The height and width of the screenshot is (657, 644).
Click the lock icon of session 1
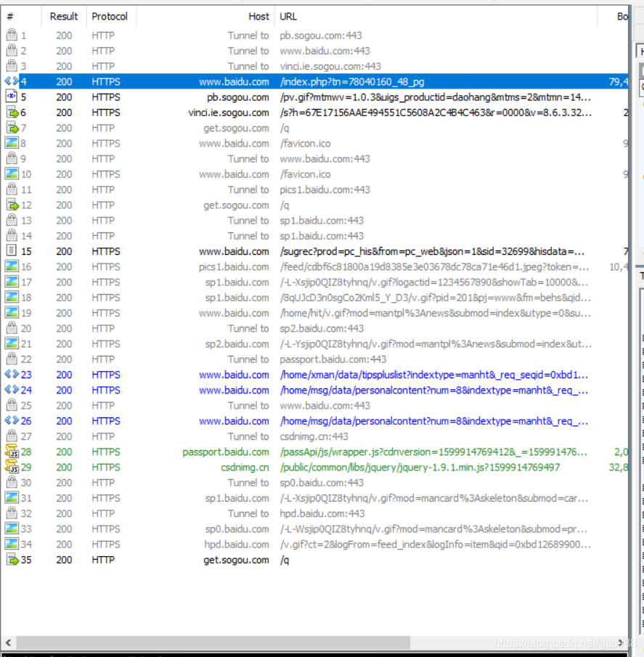click(12, 35)
